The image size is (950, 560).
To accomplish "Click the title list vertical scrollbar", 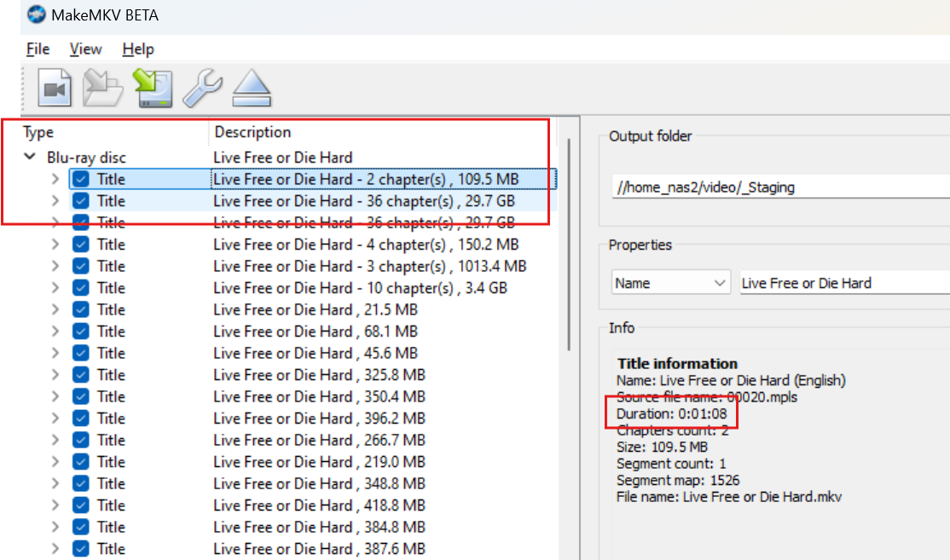I will pos(569,245).
